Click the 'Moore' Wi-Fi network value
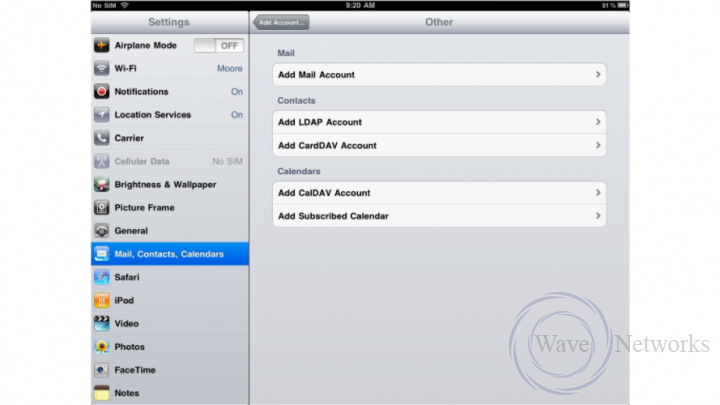This screenshot has width=720, height=405. [230, 68]
